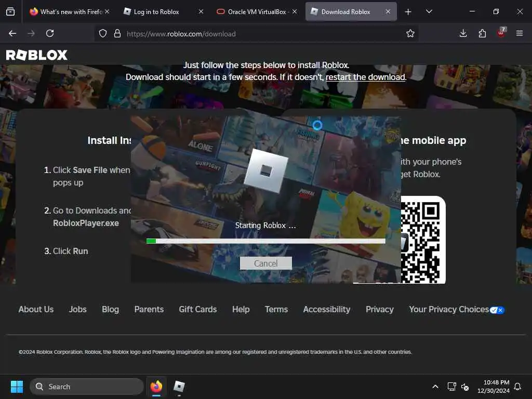
Task: Open the Windows Start menu
Action: 17,387
